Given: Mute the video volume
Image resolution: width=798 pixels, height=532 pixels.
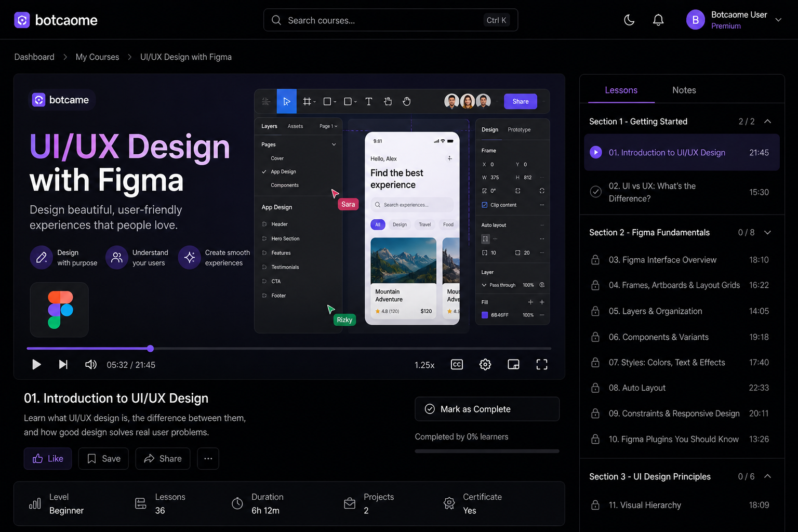Looking at the screenshot, I should [x=91, y=365].
